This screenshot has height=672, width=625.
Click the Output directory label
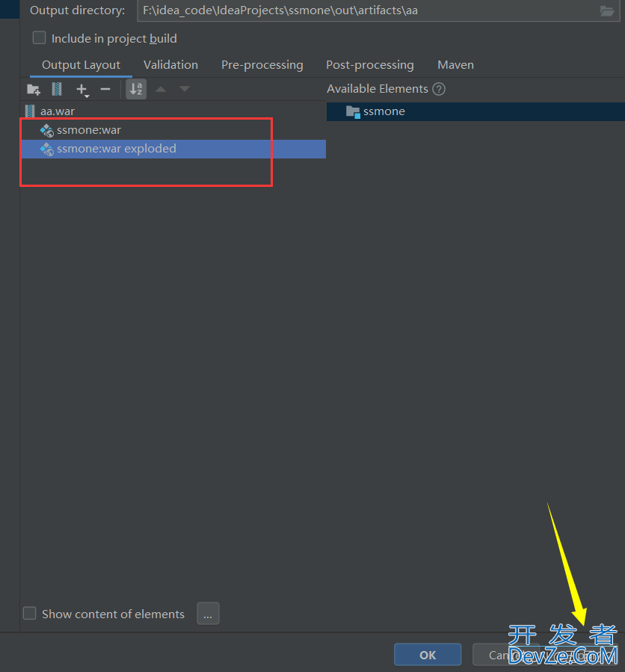point(78,10)
